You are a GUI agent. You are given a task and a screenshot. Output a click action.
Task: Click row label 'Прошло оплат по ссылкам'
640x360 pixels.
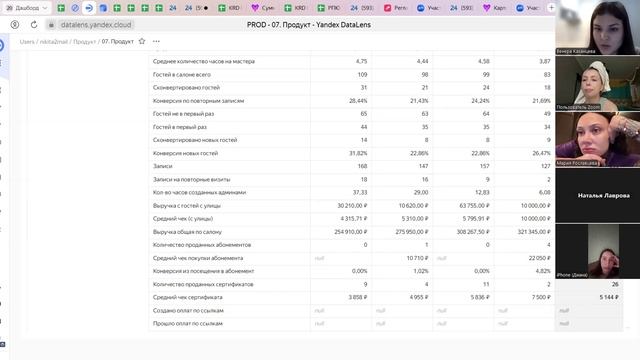[188, 324]
